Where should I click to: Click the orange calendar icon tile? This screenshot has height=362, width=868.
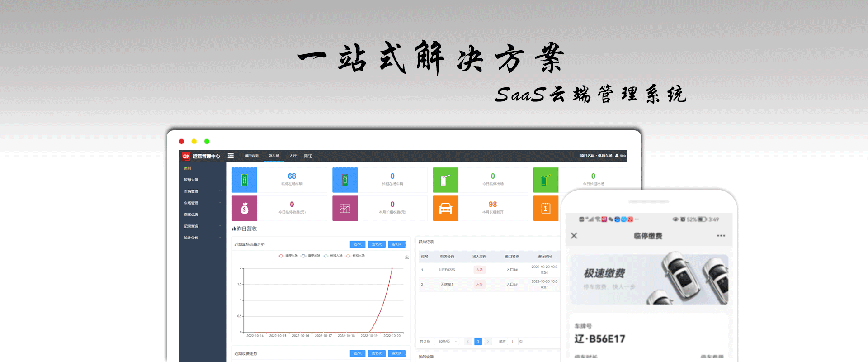pyautogui.click(x=546, y=208)
